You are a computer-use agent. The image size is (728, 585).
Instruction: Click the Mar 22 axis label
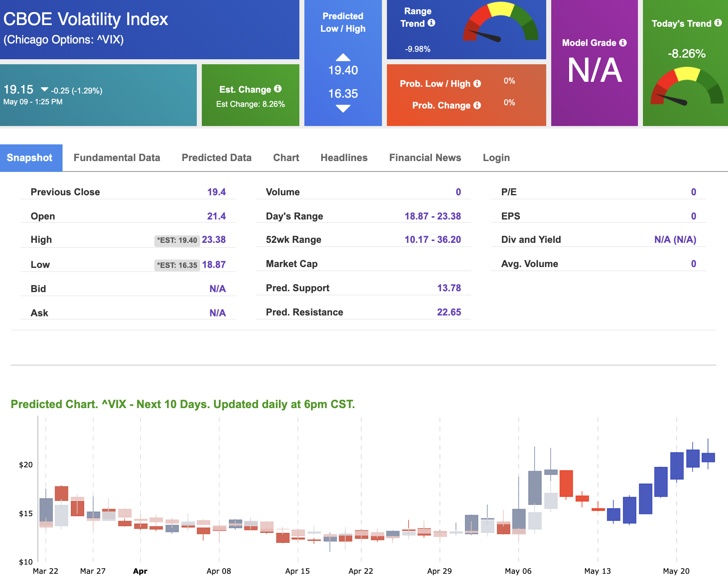45,571
